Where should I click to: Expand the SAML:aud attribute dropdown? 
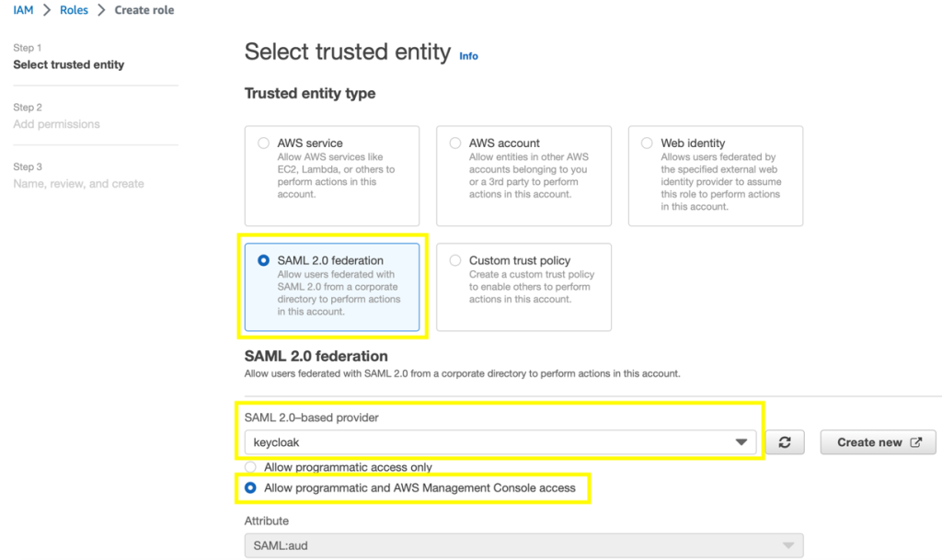[523, 545]
